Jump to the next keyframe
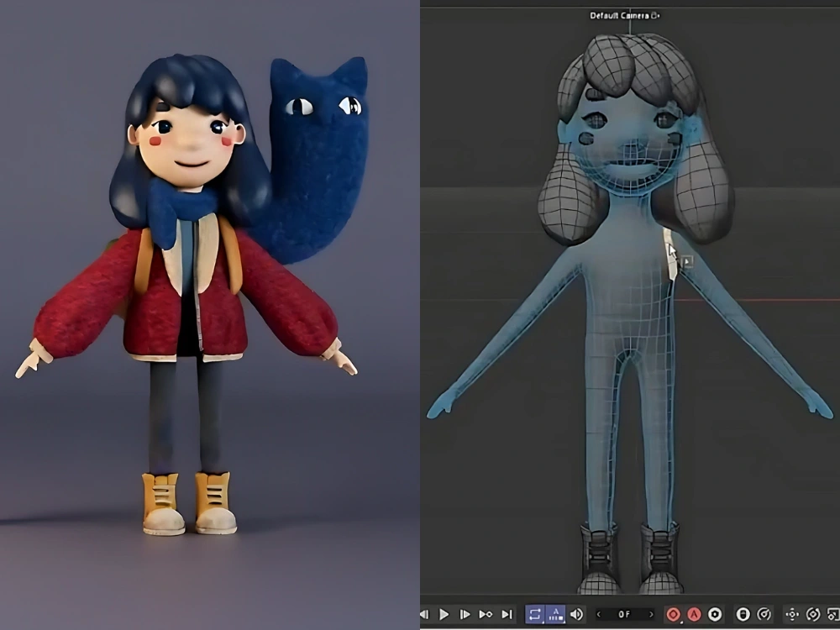Viewport: 840px width, 630px height. 486,614
